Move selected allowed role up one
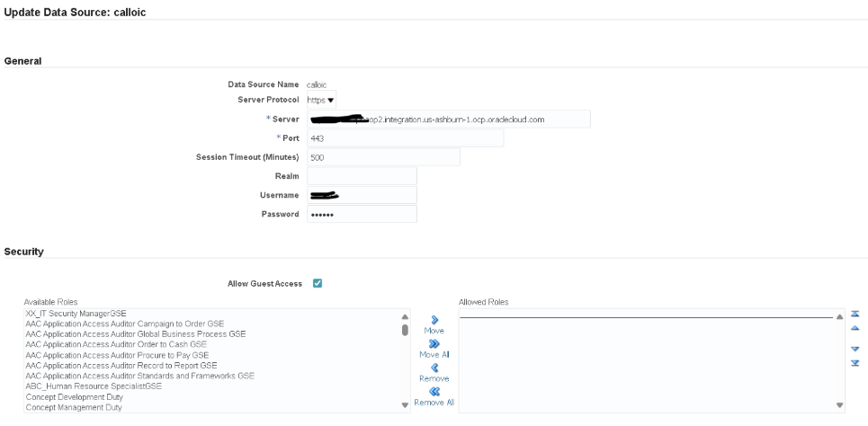The image size is (868, 426). point(855,328)
